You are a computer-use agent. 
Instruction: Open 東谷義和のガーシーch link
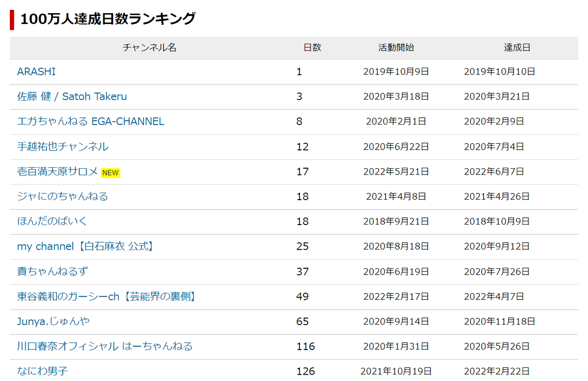108,297
